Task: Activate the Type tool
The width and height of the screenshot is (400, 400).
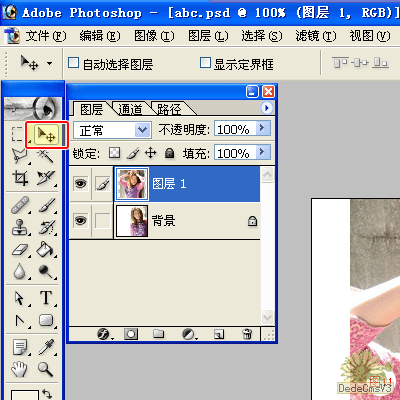Action: (46, 297)
